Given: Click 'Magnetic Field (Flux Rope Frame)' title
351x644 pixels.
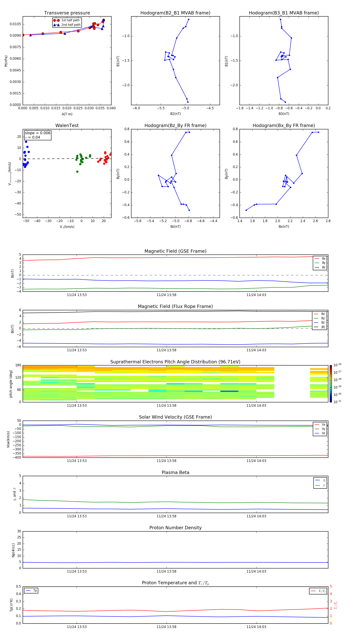Looking at the screenshot, I should pos(175,307).
